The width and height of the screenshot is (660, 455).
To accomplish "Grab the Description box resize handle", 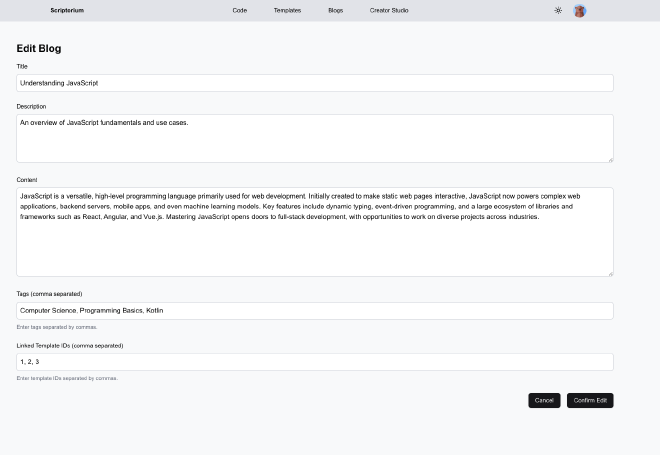I will pos(611,160).
